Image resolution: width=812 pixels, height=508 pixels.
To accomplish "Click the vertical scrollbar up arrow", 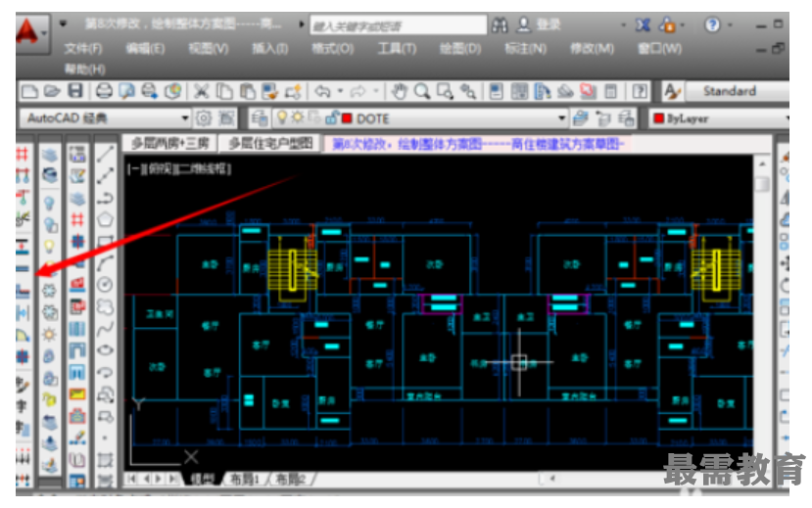I will point(762,164).
